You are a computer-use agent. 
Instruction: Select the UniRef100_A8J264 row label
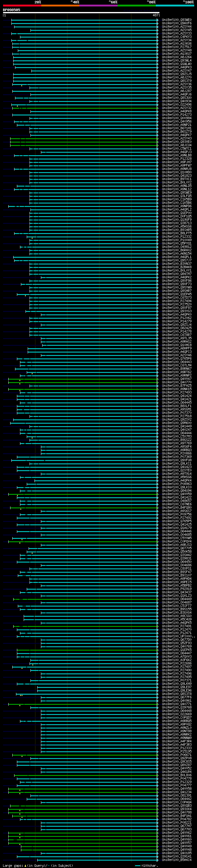[x=177, y=57]
